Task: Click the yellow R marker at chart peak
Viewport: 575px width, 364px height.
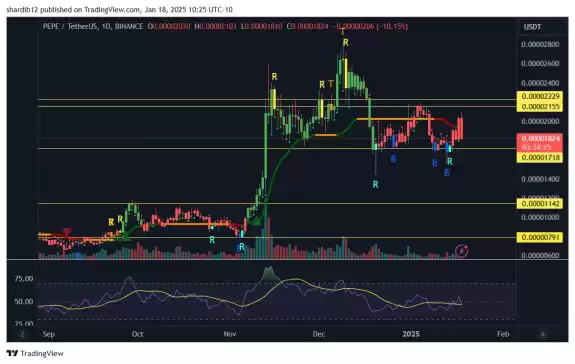Action: (x=345, y=43)
